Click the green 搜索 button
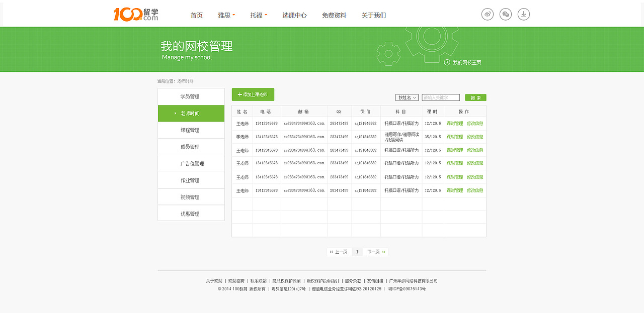This screenshot has height=313, width=644. coord(476,97)
